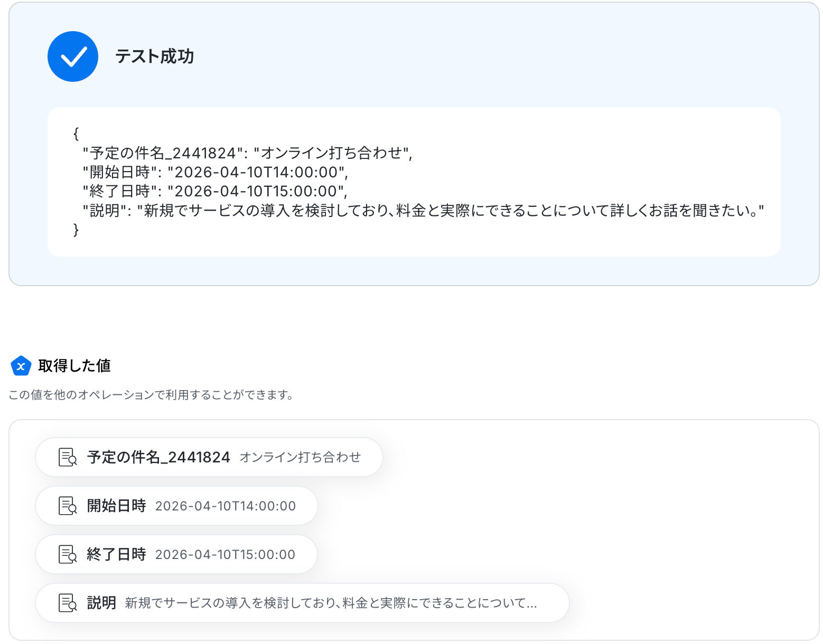Screen dimensions: 823x644
Task: Click the truncated description text in the 説明 chip
Action: pos(331,603)
